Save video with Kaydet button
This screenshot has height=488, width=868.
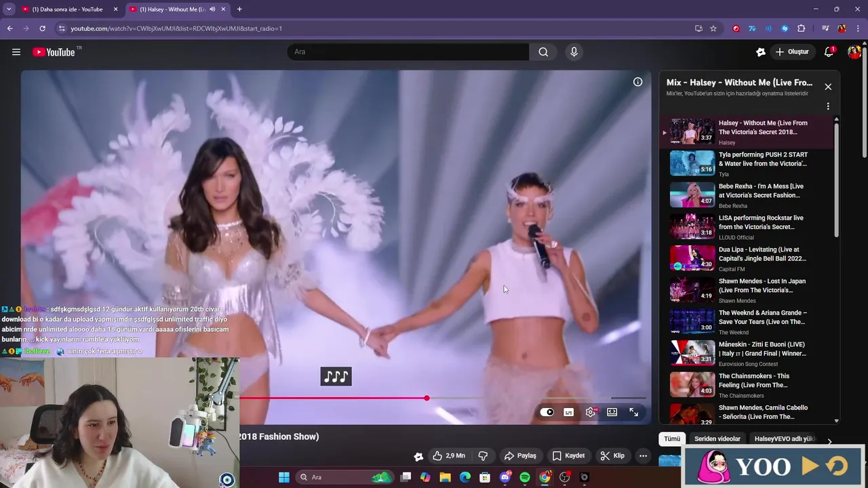click(x=568, y=455)
